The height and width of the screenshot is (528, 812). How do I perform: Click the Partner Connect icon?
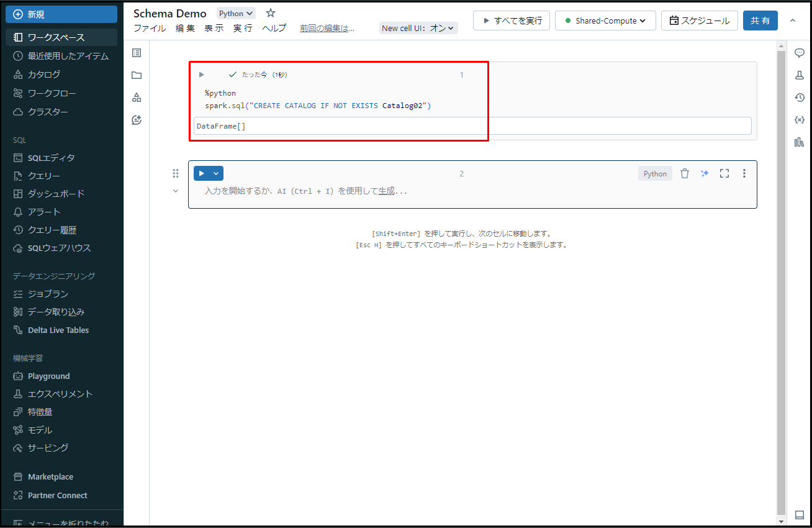tap(18, 495)
